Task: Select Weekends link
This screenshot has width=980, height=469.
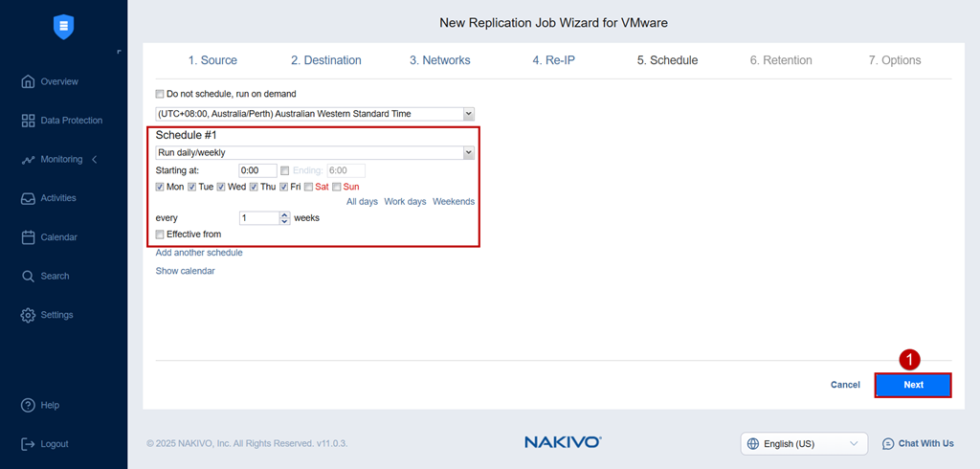Action: [x=454, y=202]
